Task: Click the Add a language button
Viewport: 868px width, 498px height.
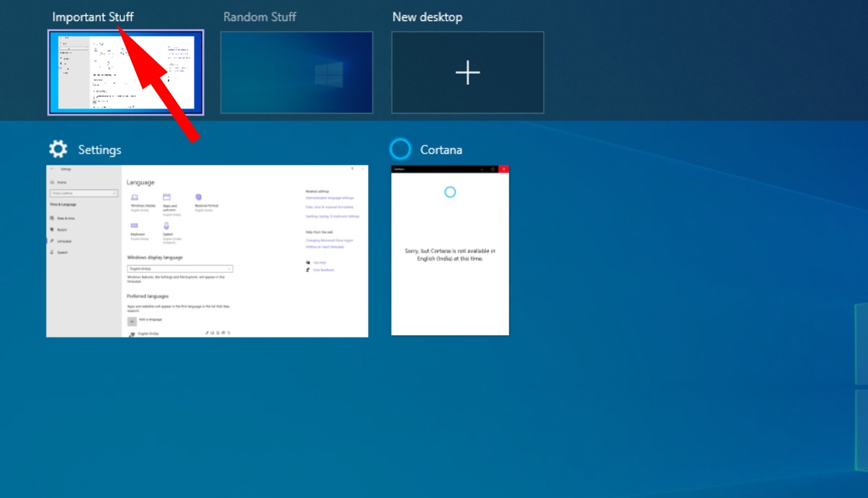Action: coord(132,321)
